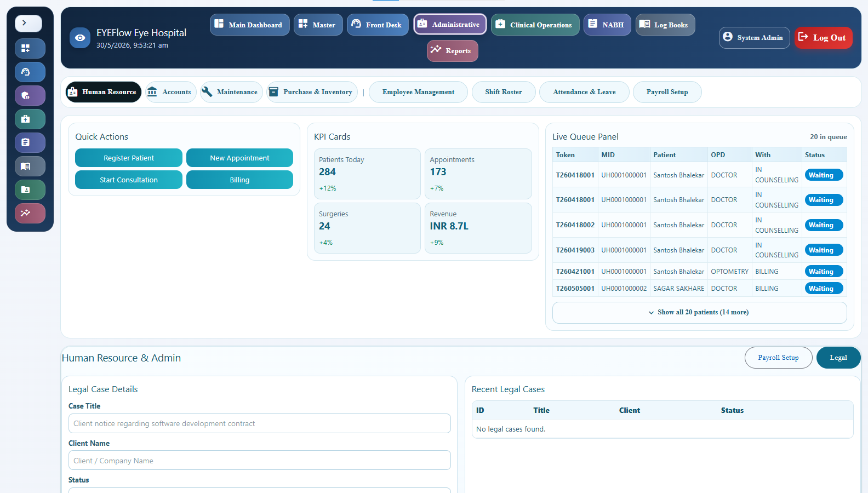Click Waiting status for token T260419003
This screenshot has height=494, width=868.
coord(824,250)
